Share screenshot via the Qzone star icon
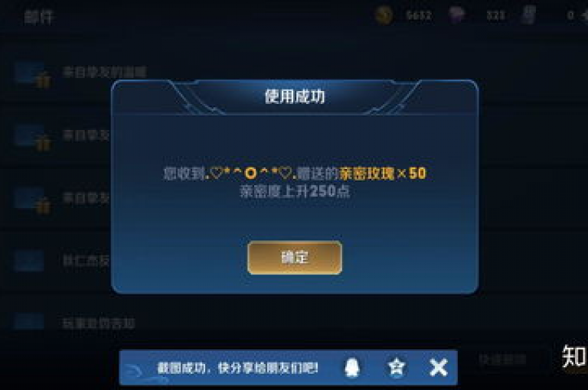588x390 pixels. tap(397, 367)
